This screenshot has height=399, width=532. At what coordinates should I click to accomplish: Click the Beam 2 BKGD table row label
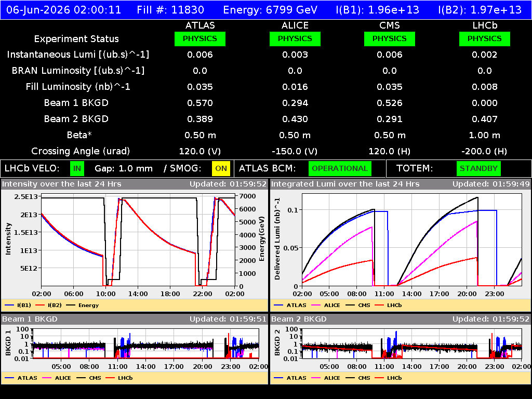[x=76, y=119]
